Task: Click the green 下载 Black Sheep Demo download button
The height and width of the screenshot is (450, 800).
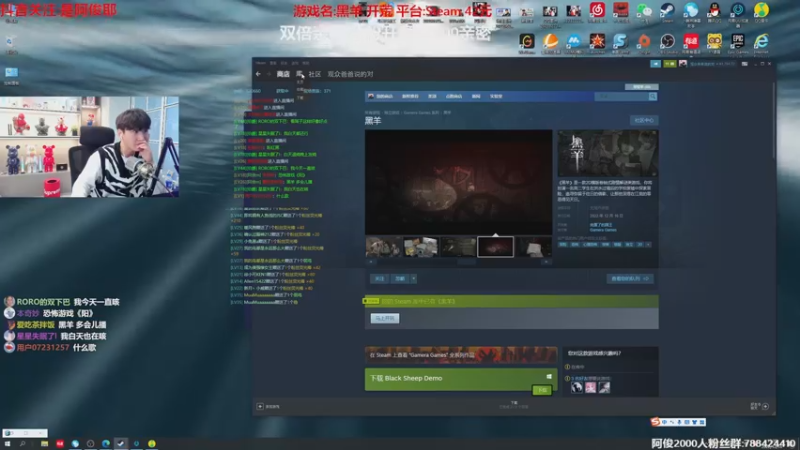Action: pos(461,379)
